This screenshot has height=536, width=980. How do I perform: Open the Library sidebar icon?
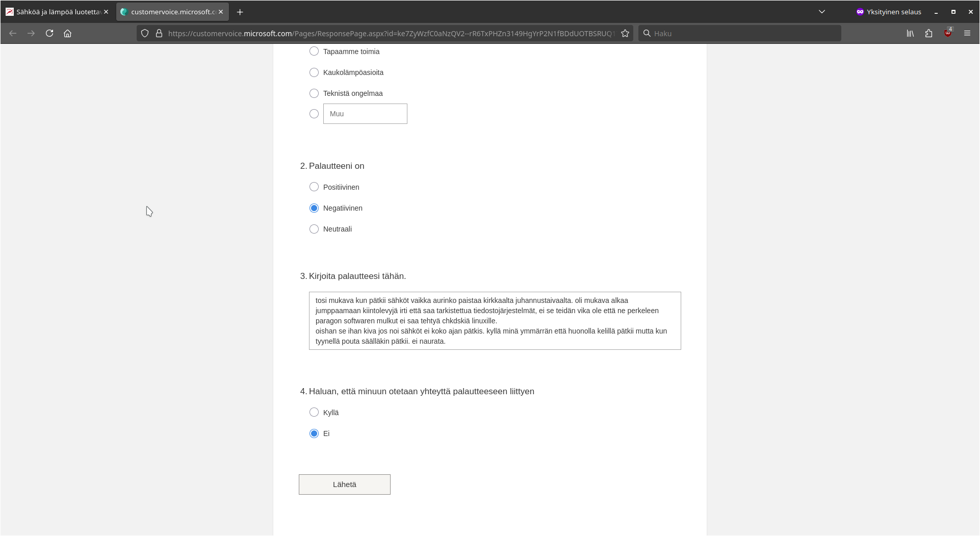(910, 33)
